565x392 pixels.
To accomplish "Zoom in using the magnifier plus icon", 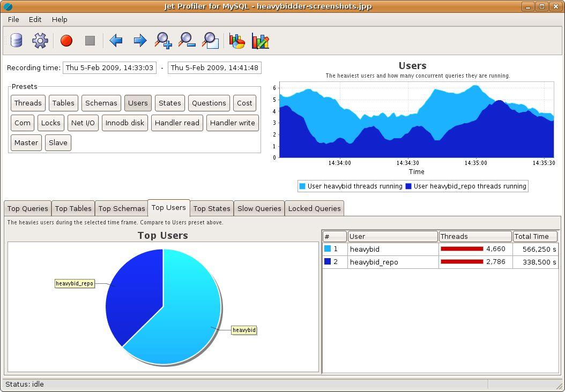I will (163, 41).
